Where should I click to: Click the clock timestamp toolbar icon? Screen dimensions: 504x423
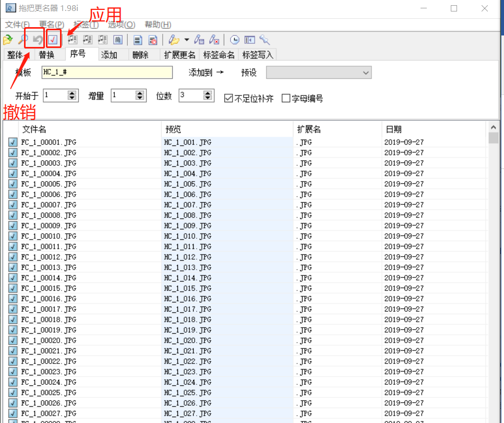[235, 40]
